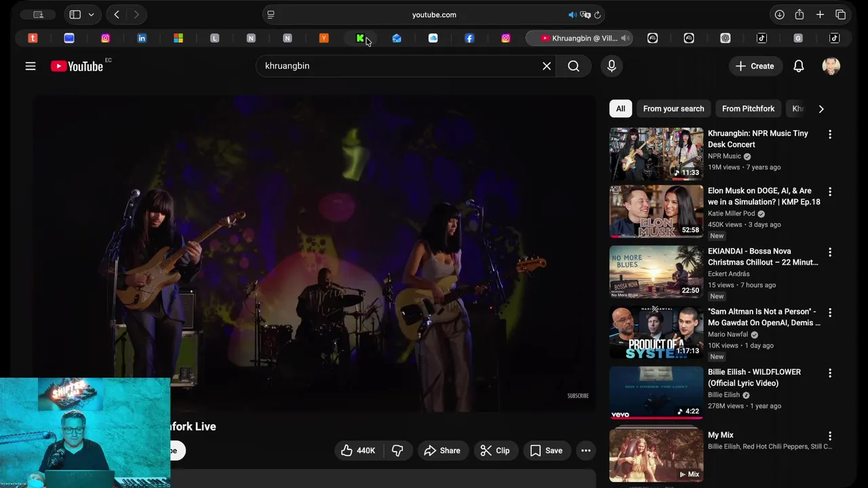Viewport: 868px width, 488px height.
Task: Click the Khruangbin video player
Action: pyautogui.click(x=315, y=254)
